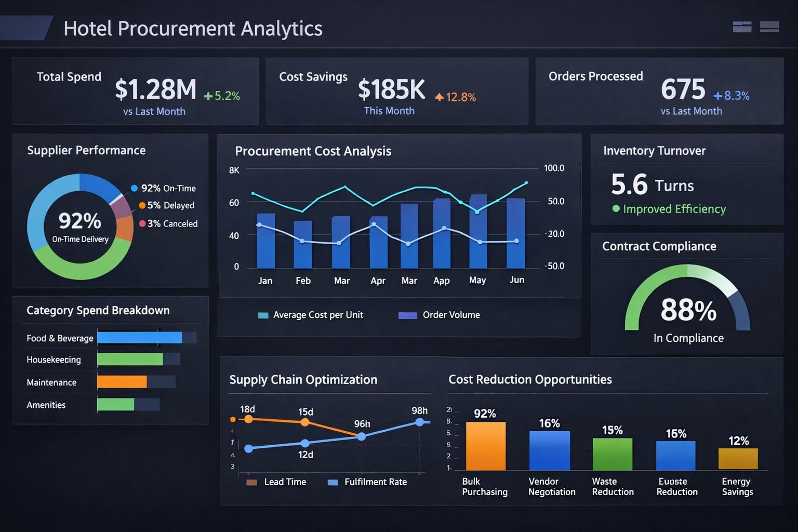Viewport: 798px width, 532px height.
Task: Click the green arrow beside 5.2% Total Spend
Action: tap(208, 96)
